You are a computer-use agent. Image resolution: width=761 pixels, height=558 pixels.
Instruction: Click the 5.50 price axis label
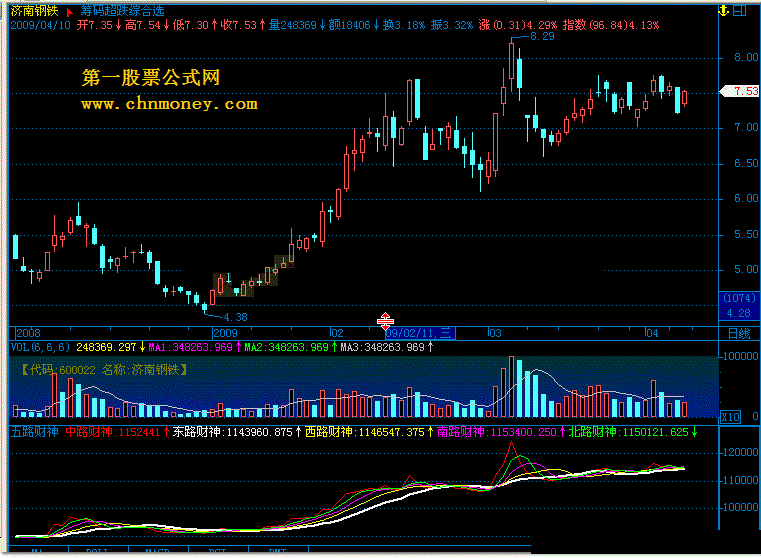point(746,234)
